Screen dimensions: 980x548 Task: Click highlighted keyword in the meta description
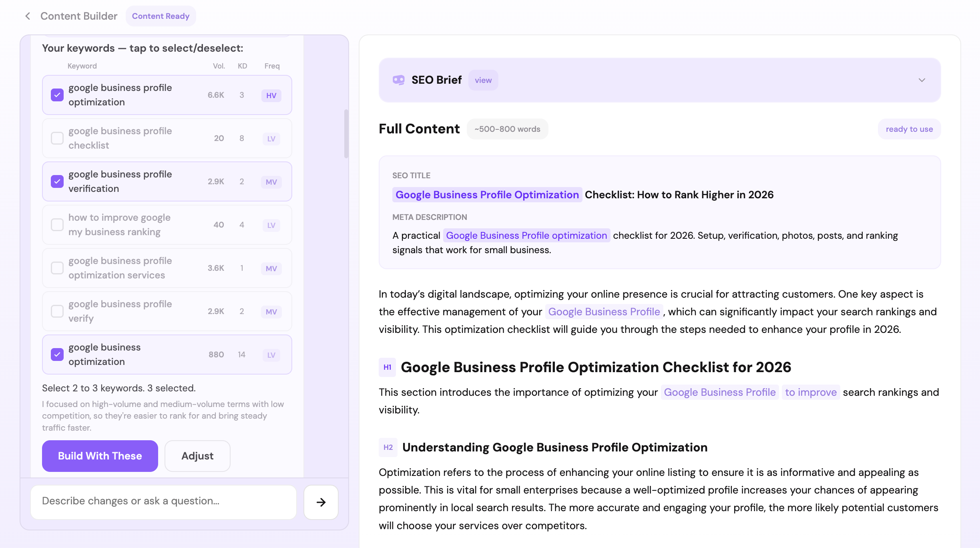(x=526, y=236)
